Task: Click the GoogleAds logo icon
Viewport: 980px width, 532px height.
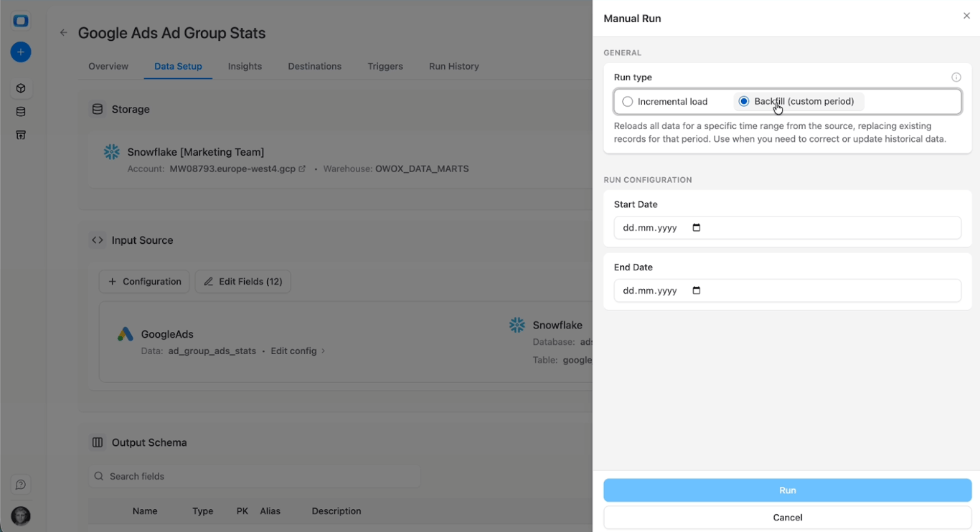Action: (x=126, y=334)
